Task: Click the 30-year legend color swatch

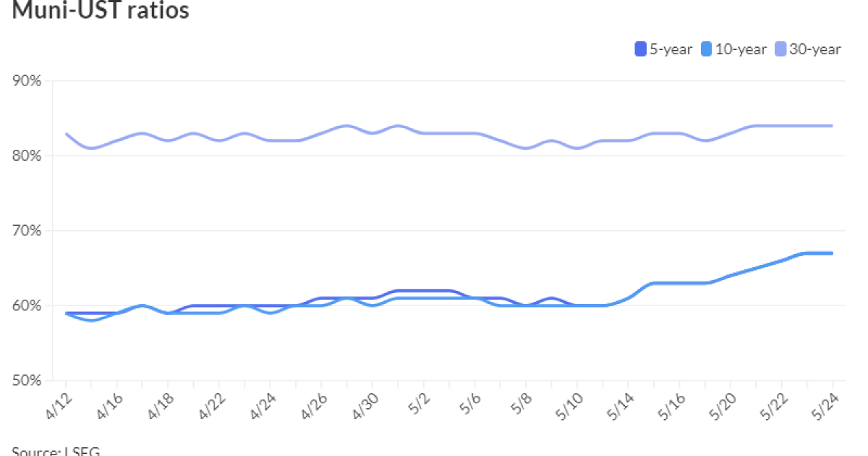Action: (x=778, y=49)
